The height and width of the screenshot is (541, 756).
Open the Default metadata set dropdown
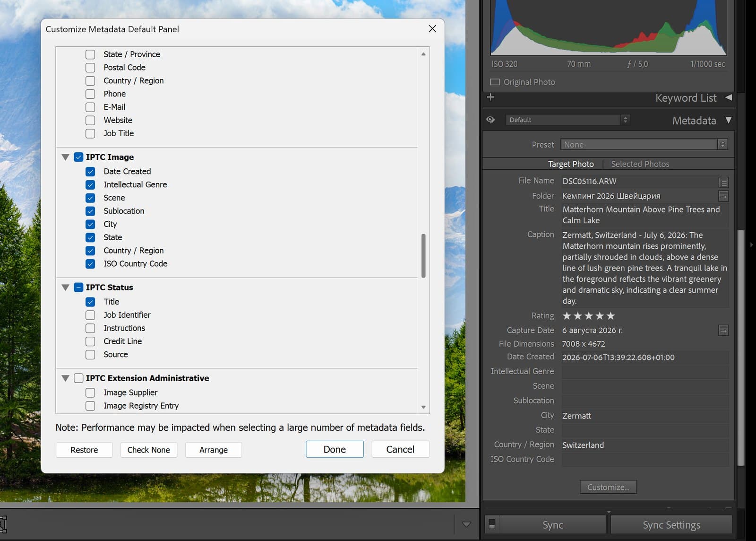click(568, 120)
